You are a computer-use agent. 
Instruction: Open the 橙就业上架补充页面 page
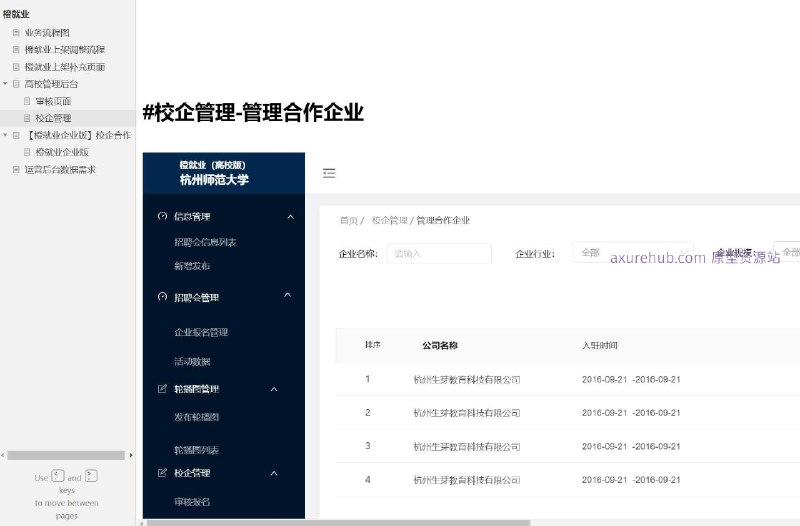tap(65, 67)
